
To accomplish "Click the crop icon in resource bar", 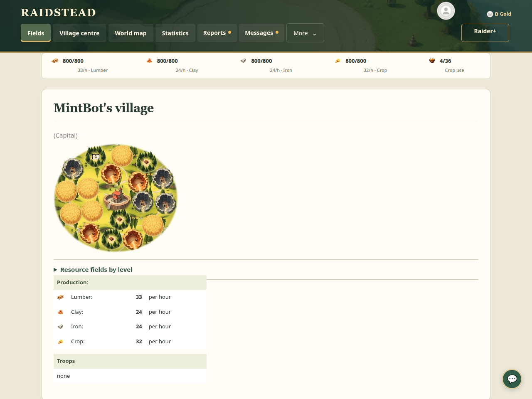I will (338, 61).
